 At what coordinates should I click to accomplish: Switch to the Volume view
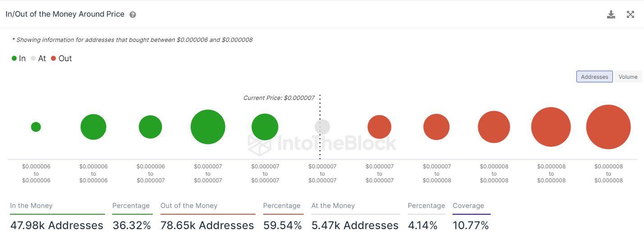coord(628,77)
